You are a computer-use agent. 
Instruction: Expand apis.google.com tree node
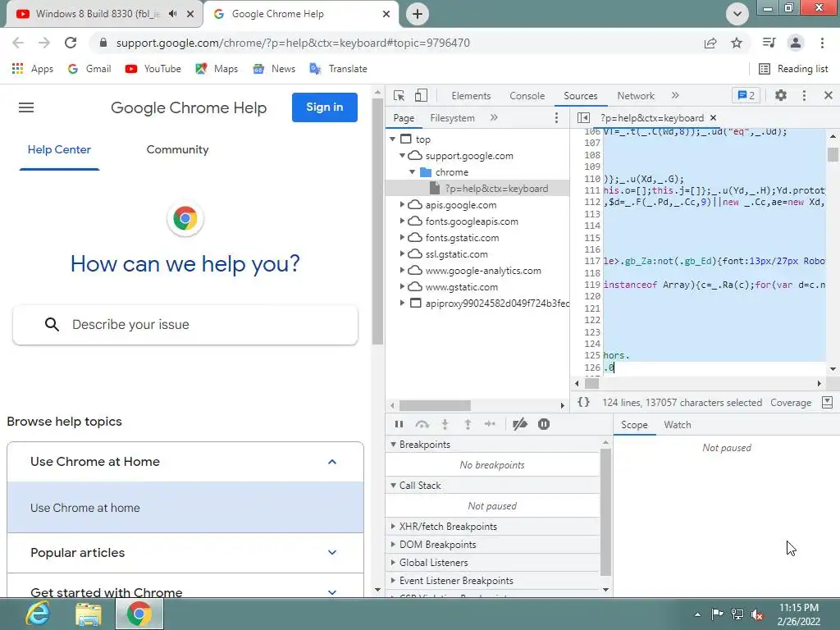(x=402, y=204)
